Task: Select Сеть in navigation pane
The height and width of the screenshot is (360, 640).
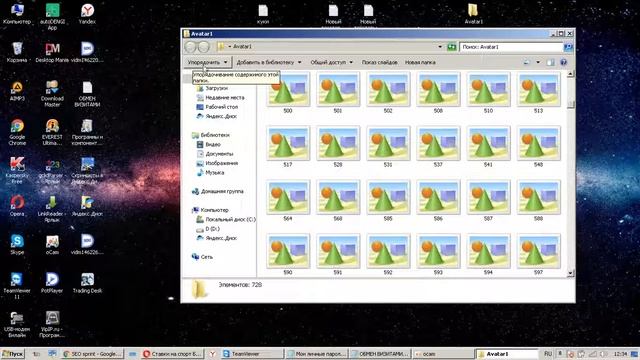Action: pyautogui.click(x=202, y=257)
